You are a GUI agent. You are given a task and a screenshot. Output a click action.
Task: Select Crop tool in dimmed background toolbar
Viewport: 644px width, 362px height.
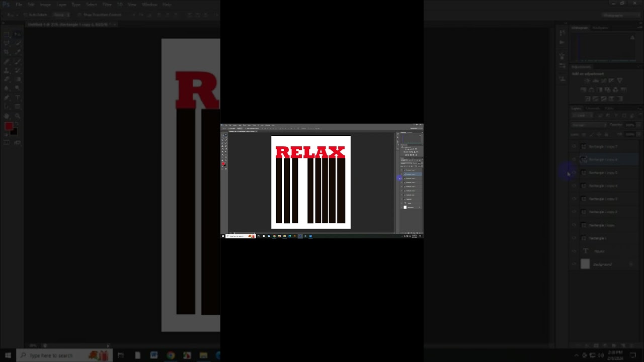(7, 52)
